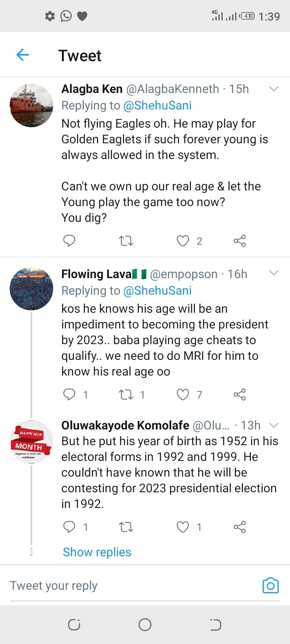Share Alagba Ken's tweet
Image resolution: width=290 pixels, height=644 pixels.
240,241
